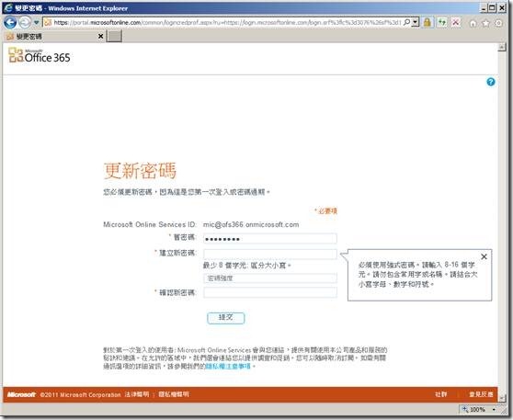Screen dimensions: 513x420
Task: Click the create new password field
Action: pyautogui.click(x=270, y=254)
